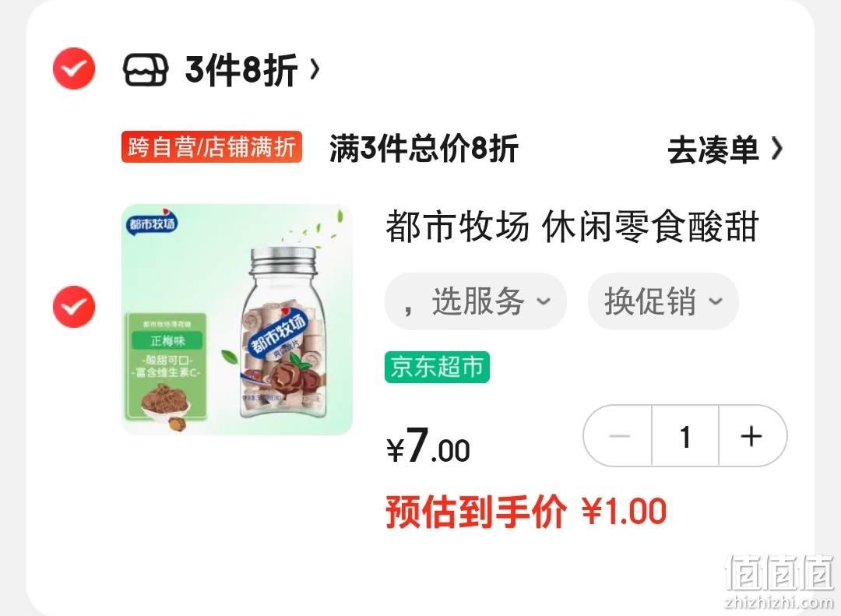This screenshot has width=841, height=616.
Task: Tap the ¥7.00 price
Action: (x=428, y=446)
